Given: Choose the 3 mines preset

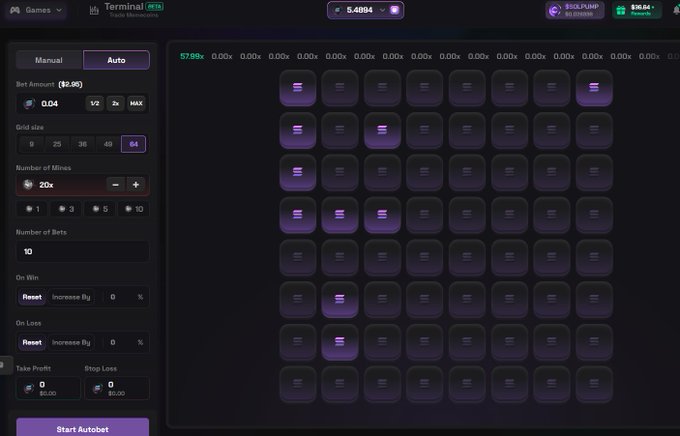Looking at the screenshot, I should tap(66, 209).
